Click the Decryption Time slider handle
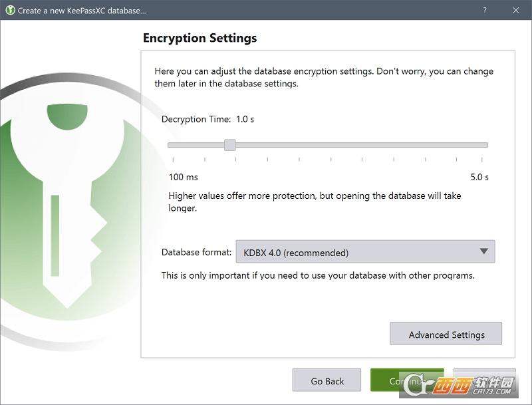532x405 pixels. click(229, 145)
